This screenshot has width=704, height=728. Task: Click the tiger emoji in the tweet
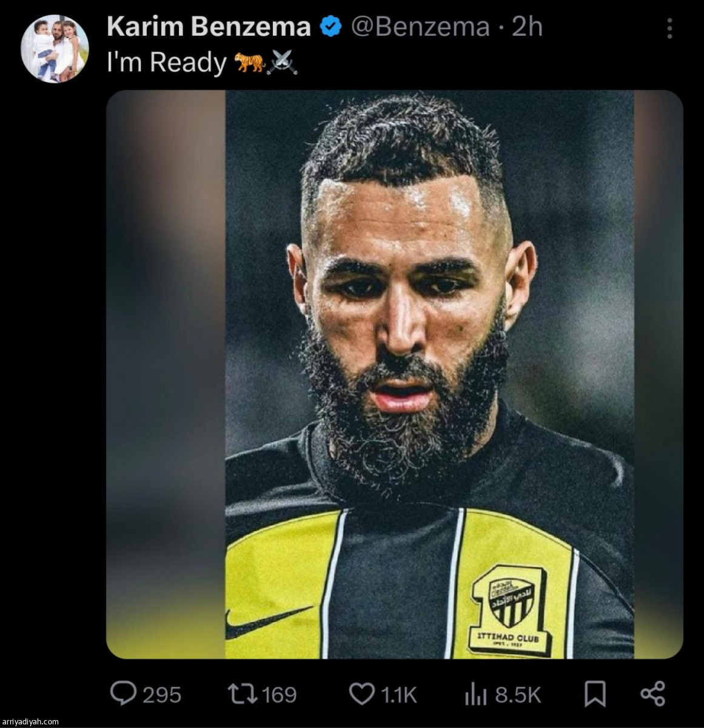coord(250,62)
